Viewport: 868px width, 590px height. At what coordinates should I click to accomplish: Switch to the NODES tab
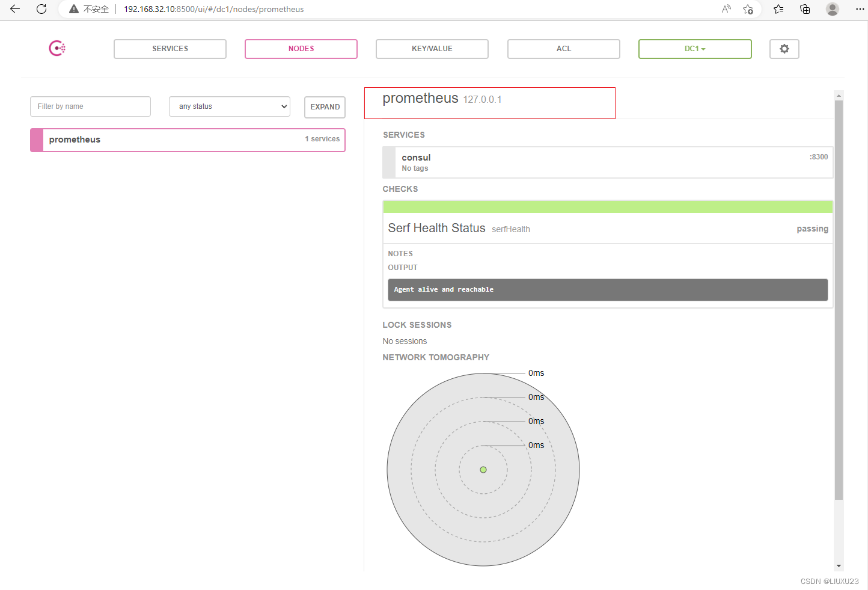pos(301,49)
